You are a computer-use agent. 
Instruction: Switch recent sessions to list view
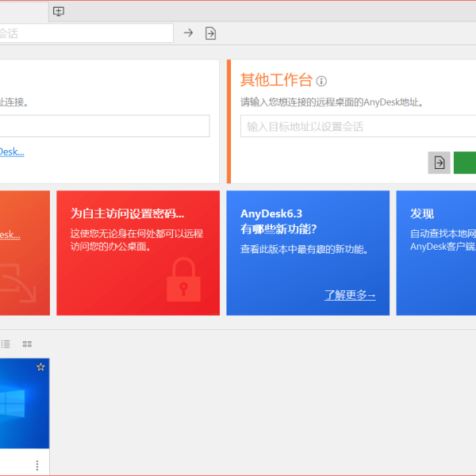coord(6,344)
